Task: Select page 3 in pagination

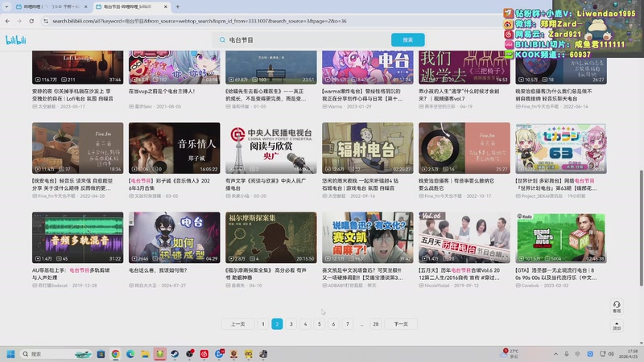Action: [291, 324]
